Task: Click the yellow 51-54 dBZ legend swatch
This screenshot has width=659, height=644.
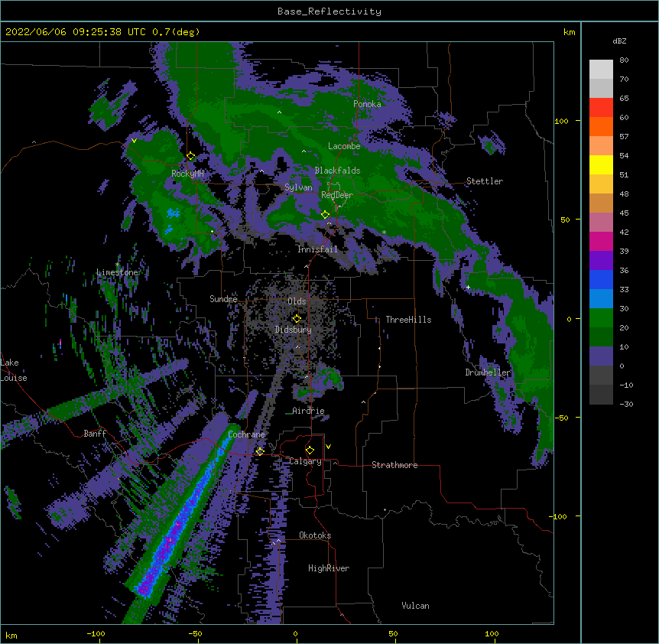Action: (x=601, y=164)
